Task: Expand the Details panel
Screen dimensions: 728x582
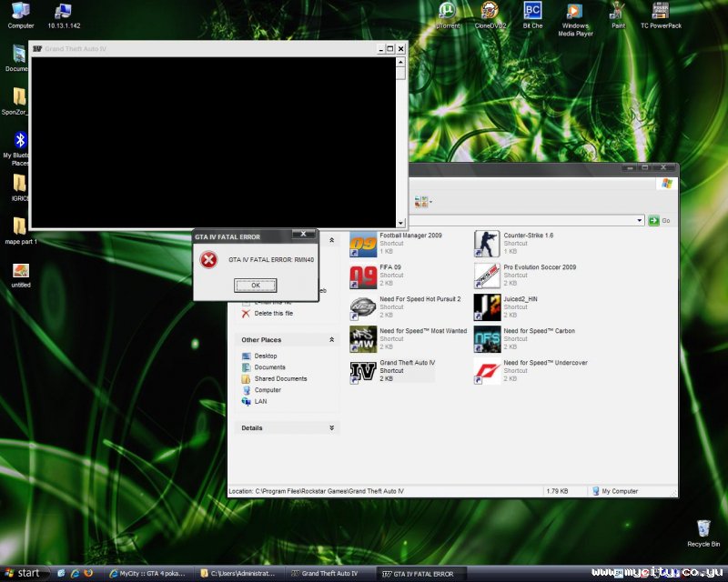Action: [331, 427]
